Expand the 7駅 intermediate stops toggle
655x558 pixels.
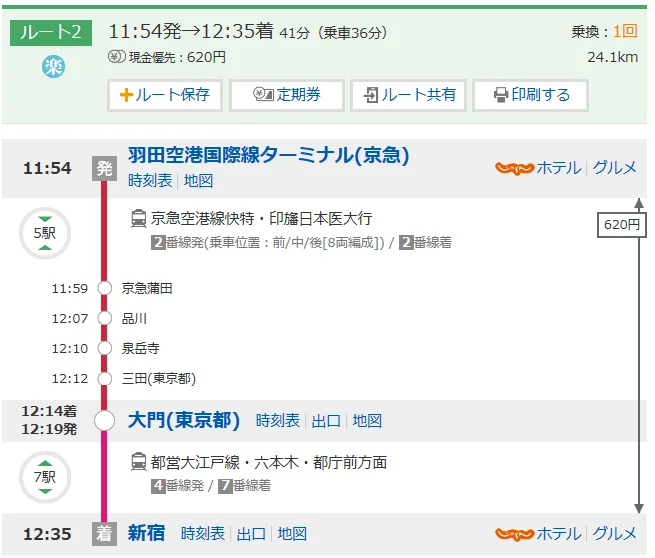coord(45,477)
